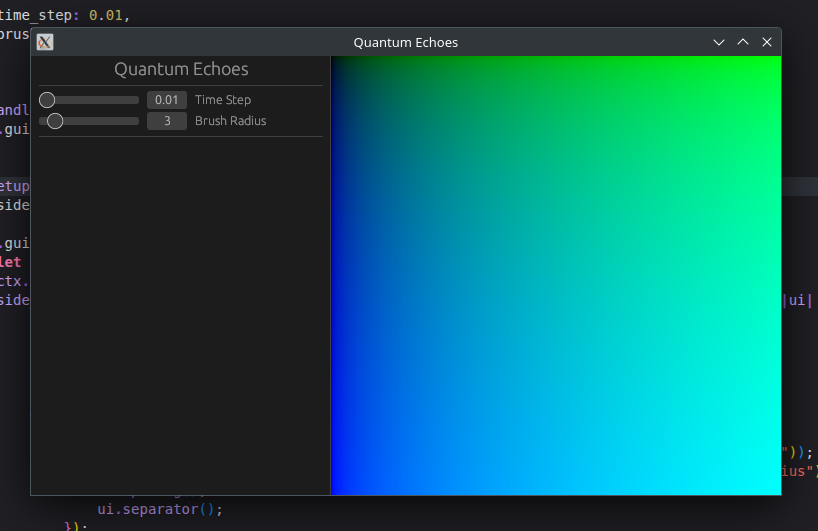
Task: Select the Time Step value field 0.01
Action: (167, 100)
